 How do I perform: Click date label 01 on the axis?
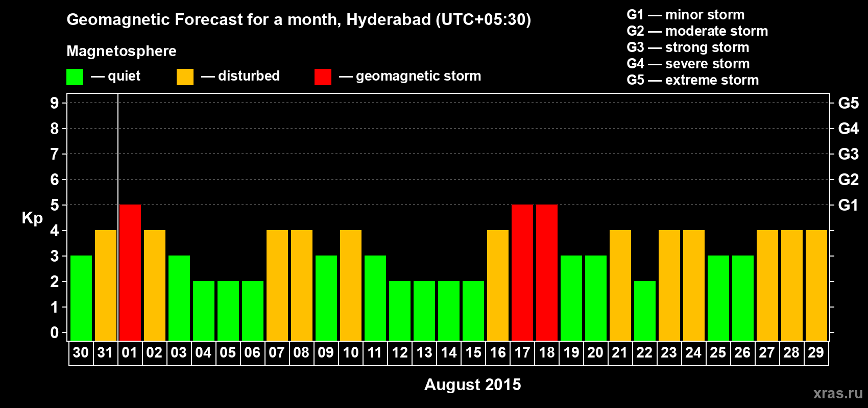pyautogui.click(x=130, y=352)
